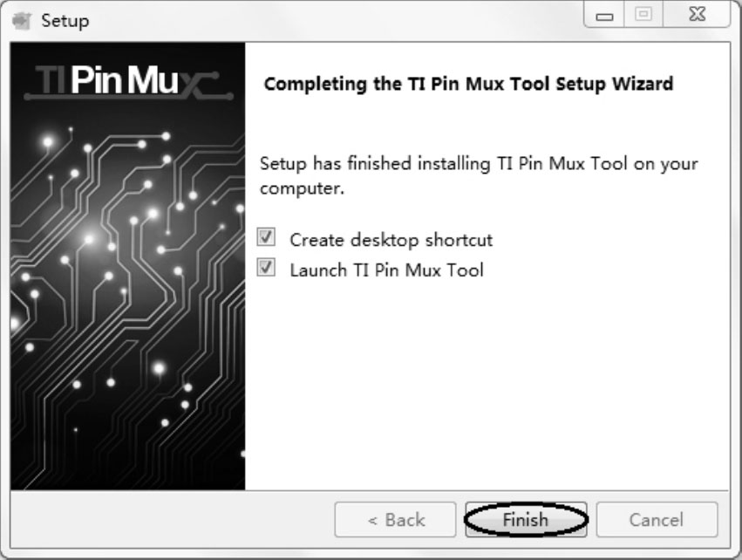Click the word 'computer.' in the message

coord(302,188)
